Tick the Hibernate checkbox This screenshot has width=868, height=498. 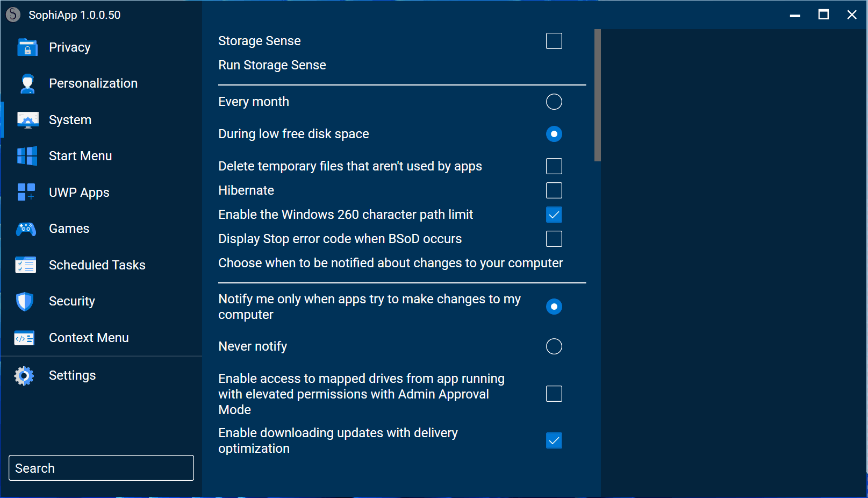pyautogui.click(x=554, y=190)
